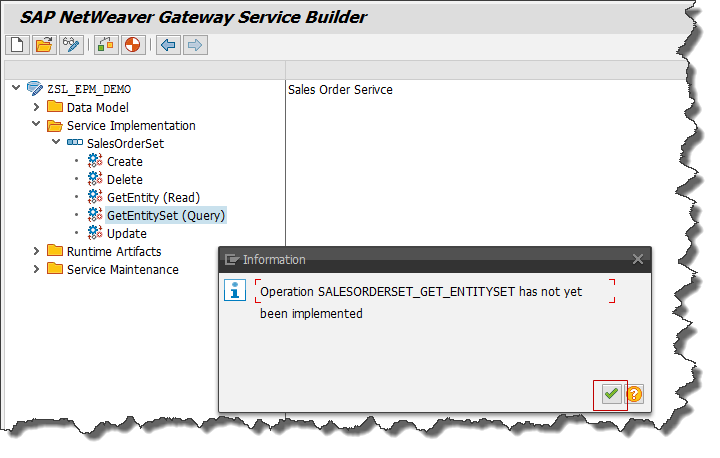This screenshot has height=458, width=720.
Task: Click the Open Project folder toolbar icon
Action: tap(44, 45)
